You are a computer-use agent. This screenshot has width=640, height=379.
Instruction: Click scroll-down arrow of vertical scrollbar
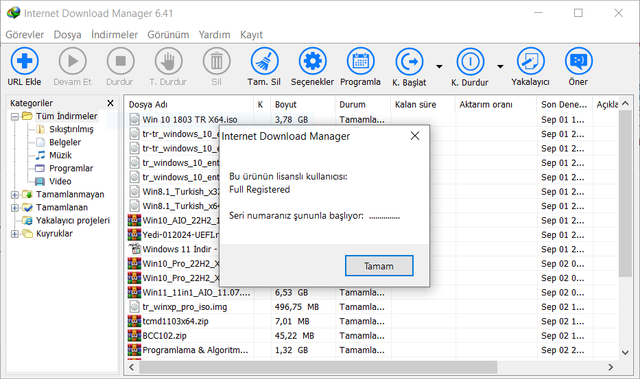pyautogui.click(x=625, y=352)
